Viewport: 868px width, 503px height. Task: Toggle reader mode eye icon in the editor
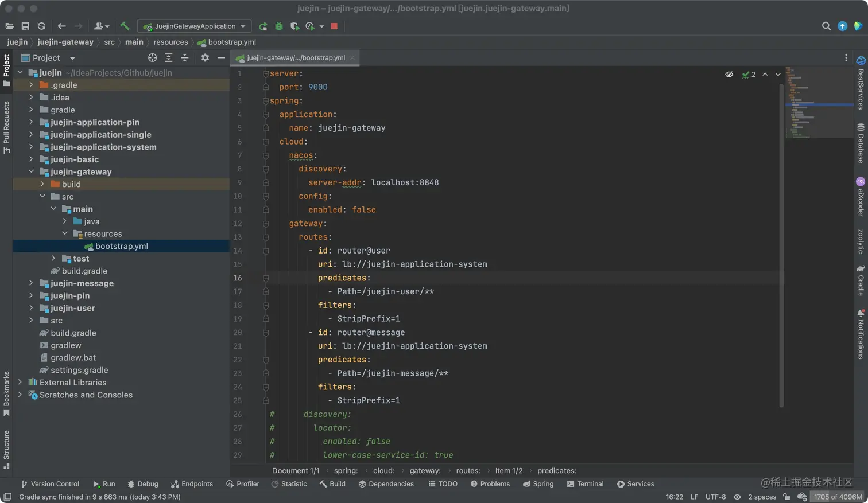(x=729, y=75)
